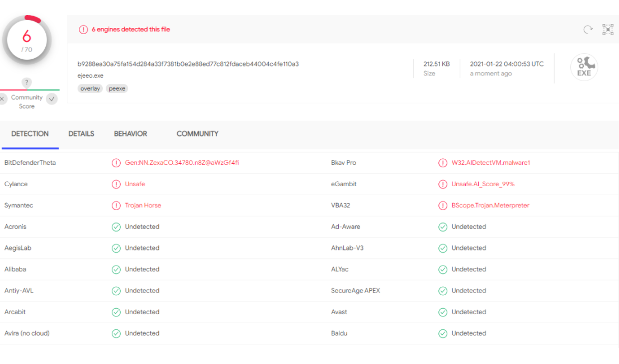The image size is (619, 364).
Task: Select the COMMUNITY tab
Action: (197, 134)
